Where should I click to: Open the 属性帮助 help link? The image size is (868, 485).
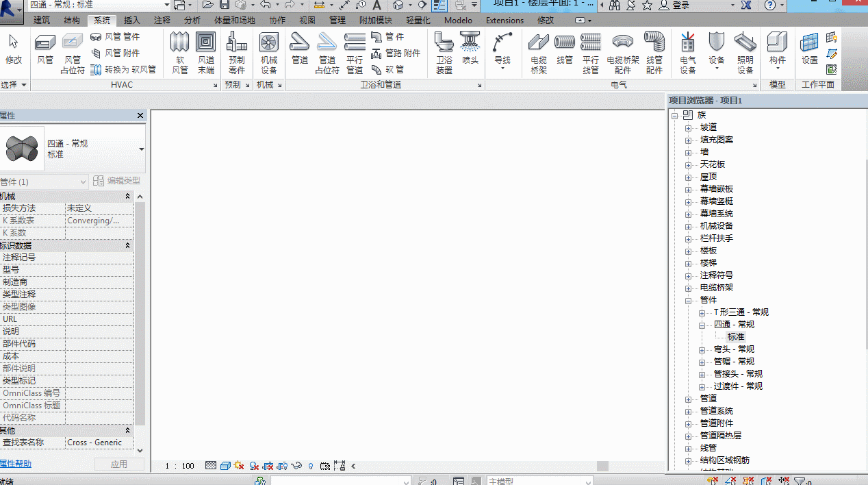pyautogui.click(x=16, y=464)
